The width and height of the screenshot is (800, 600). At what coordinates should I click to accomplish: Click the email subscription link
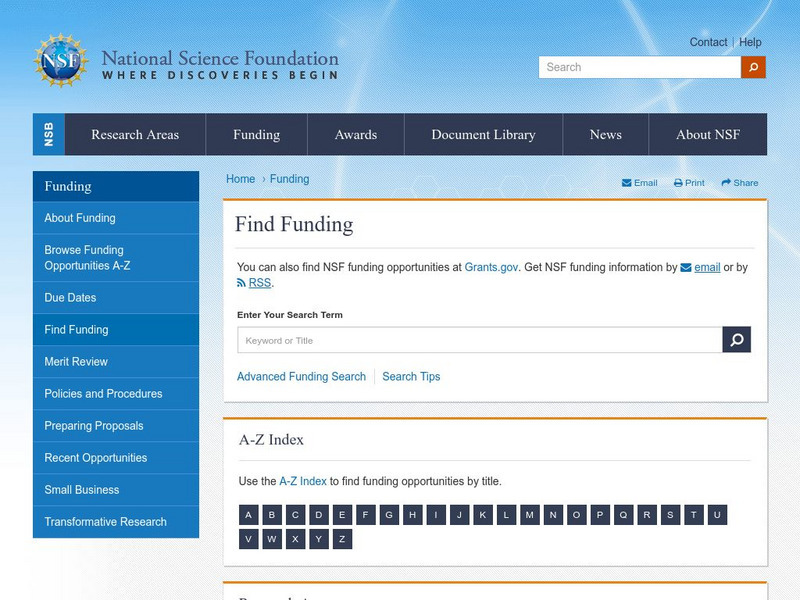[707, 267]
